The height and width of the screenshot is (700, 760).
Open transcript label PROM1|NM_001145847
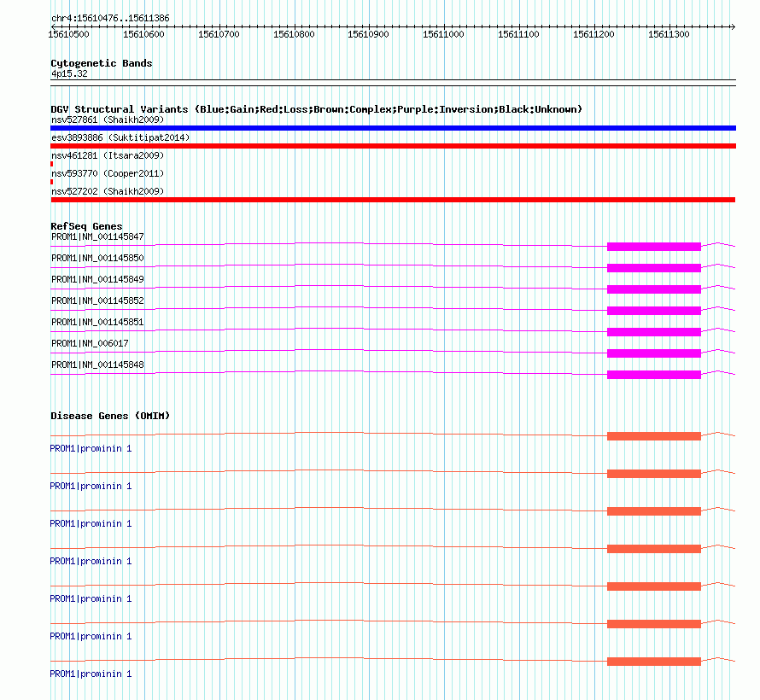[x=97, y=236]
